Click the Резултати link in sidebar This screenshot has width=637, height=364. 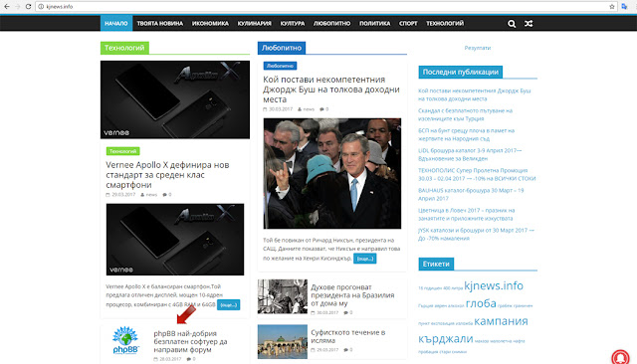478,48
